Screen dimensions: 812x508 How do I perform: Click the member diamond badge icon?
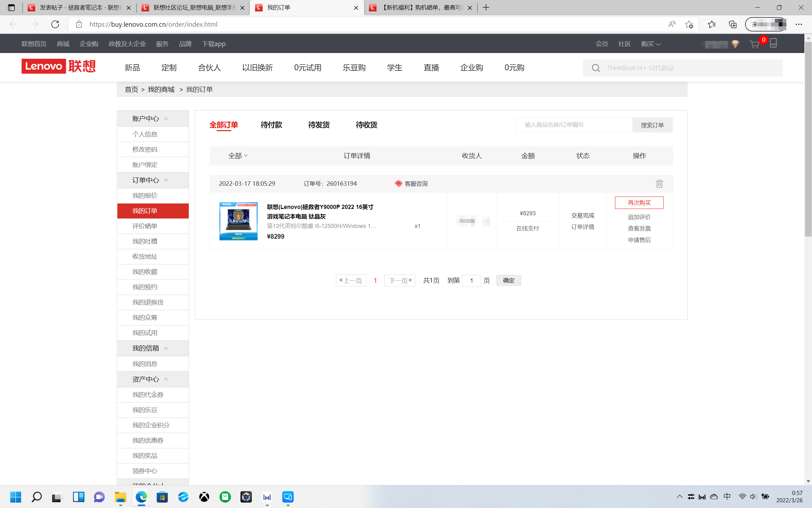tap(735, 44)
